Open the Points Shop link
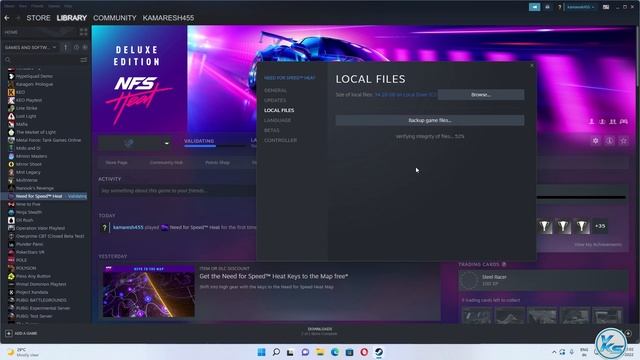Screen dimensions: 640x360 tap(217, 162)
